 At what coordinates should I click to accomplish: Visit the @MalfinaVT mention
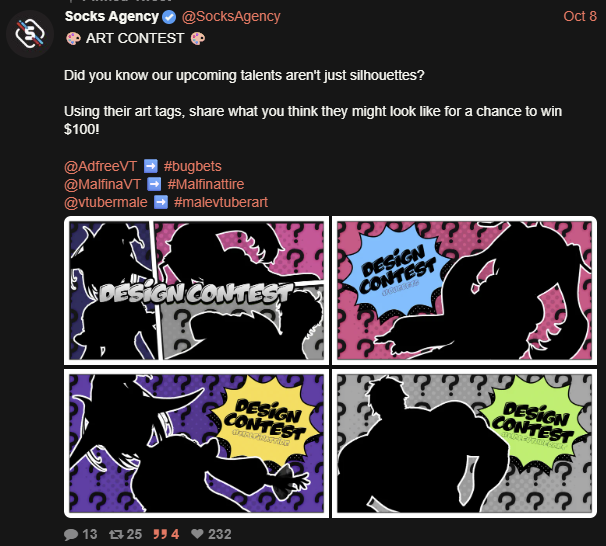(102, 184)
